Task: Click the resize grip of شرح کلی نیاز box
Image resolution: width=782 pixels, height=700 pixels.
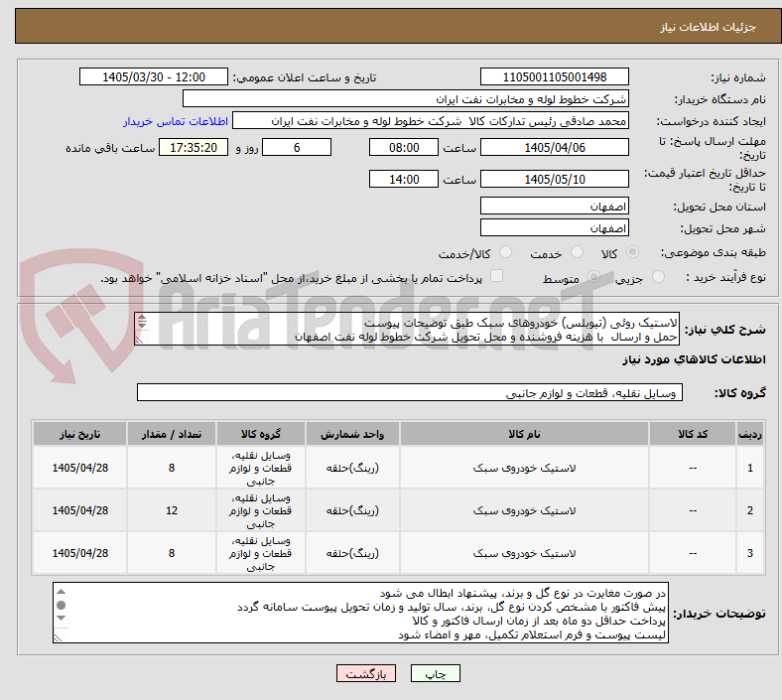Action: tap(140, 340)
